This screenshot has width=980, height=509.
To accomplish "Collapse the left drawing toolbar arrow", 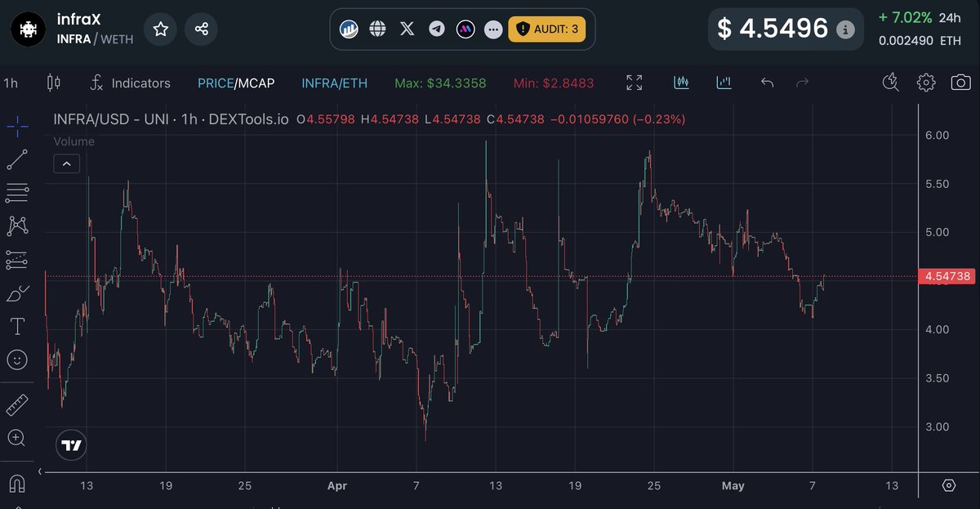I will 41,471.
